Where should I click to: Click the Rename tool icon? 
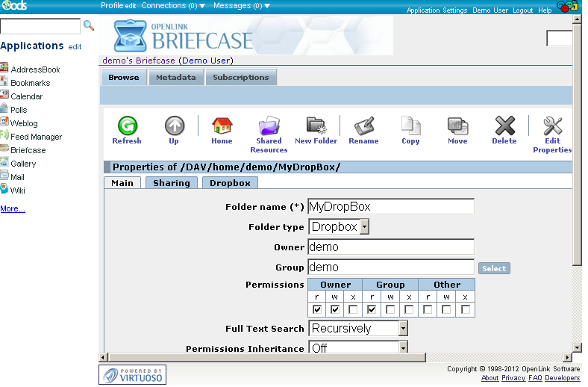[x=363, y=126]
